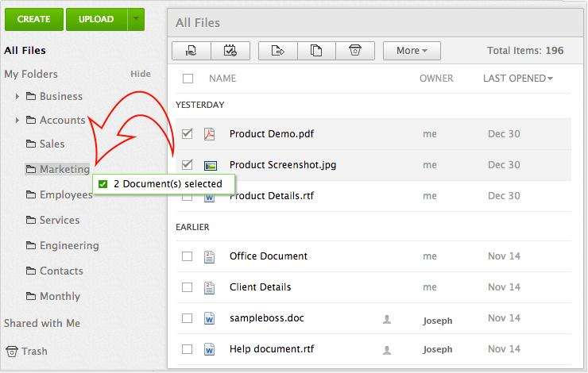Open the Product Demo.pdf file name
Screen dimensions: 588x373
(x=272, y=133)
